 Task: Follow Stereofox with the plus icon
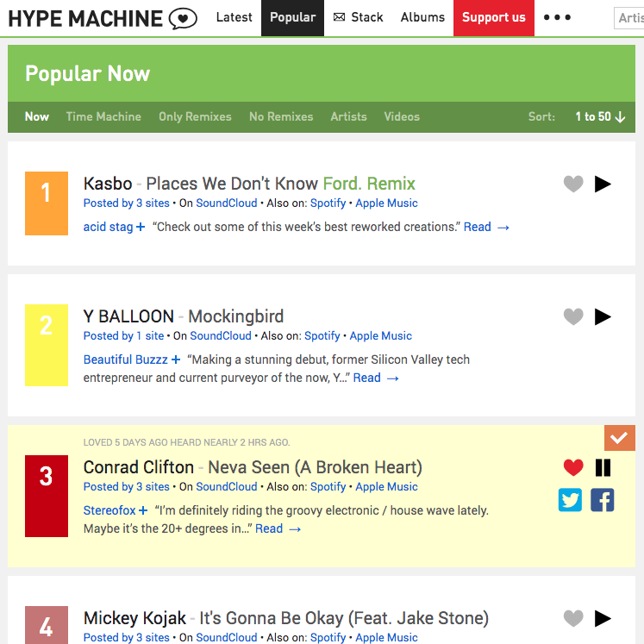tap(143, 510)
